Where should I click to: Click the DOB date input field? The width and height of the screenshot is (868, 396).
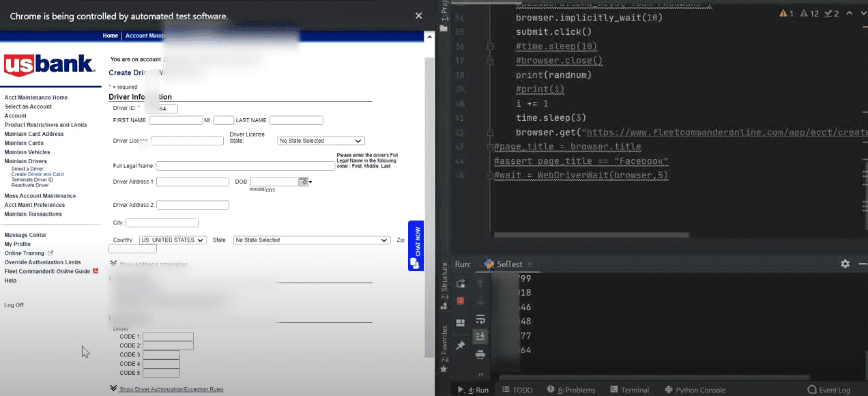274,182
